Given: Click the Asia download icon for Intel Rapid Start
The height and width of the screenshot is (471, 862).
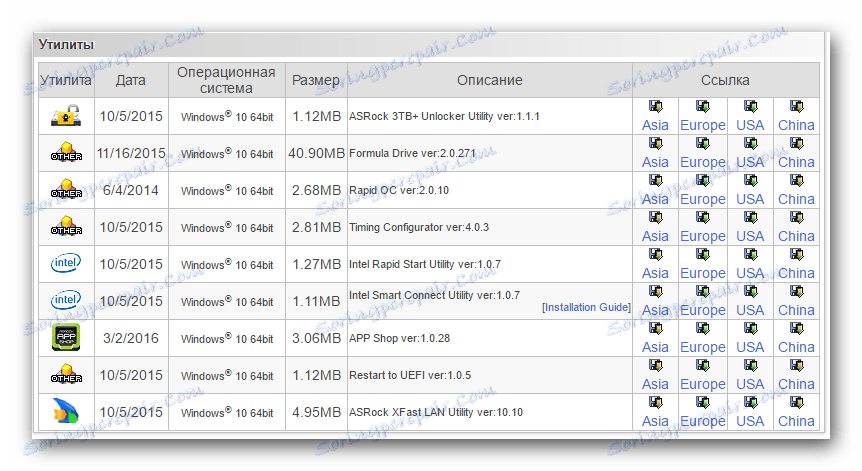Looking at the screenshot, I should (655, 254).
